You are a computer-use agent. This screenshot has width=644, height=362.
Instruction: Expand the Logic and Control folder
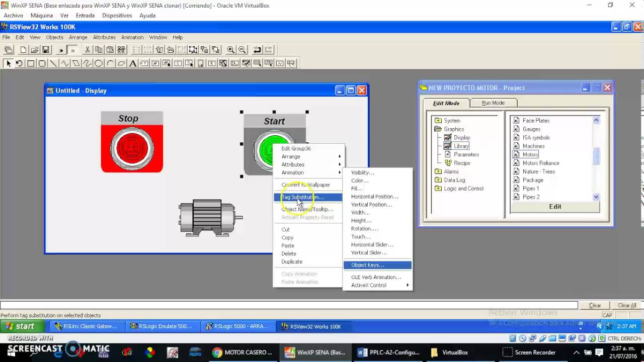pos(438,189)
